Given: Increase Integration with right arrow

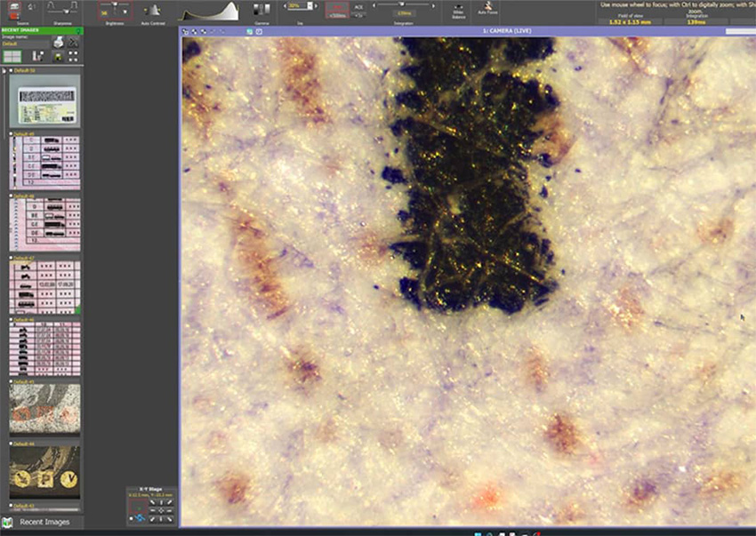Looking at the screenshot, I should [433, 6].
